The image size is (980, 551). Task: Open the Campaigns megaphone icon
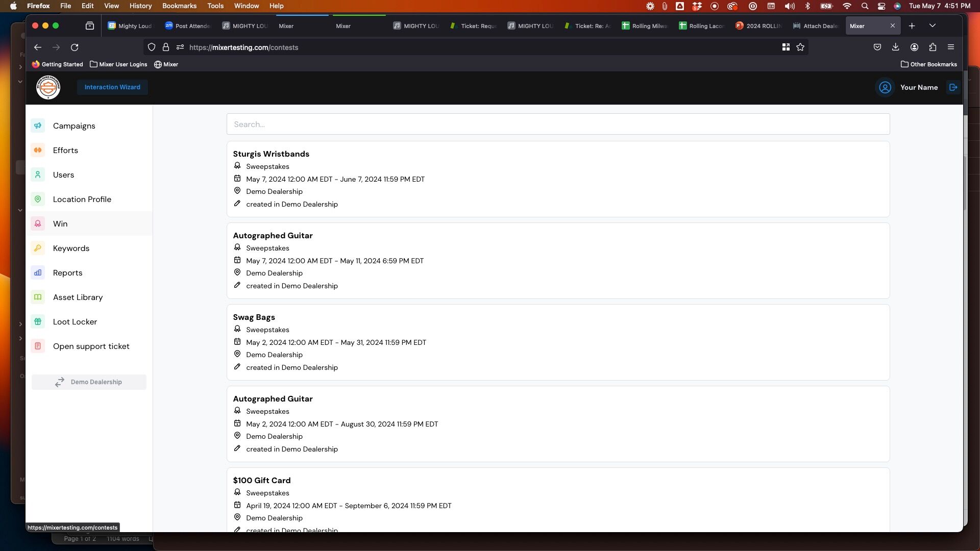(38, 126)
